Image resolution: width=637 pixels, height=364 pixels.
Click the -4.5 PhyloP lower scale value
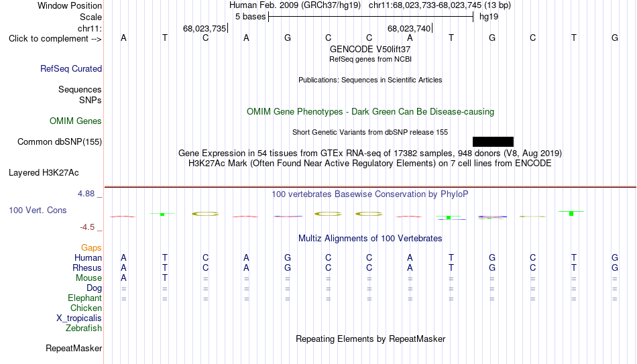[87, 227]
